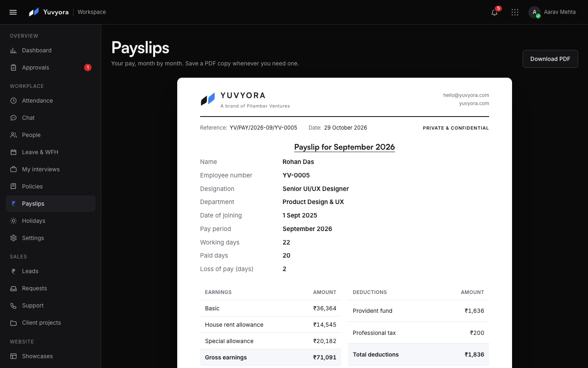Click the Dashboard bar chart icon

point(13,50)
